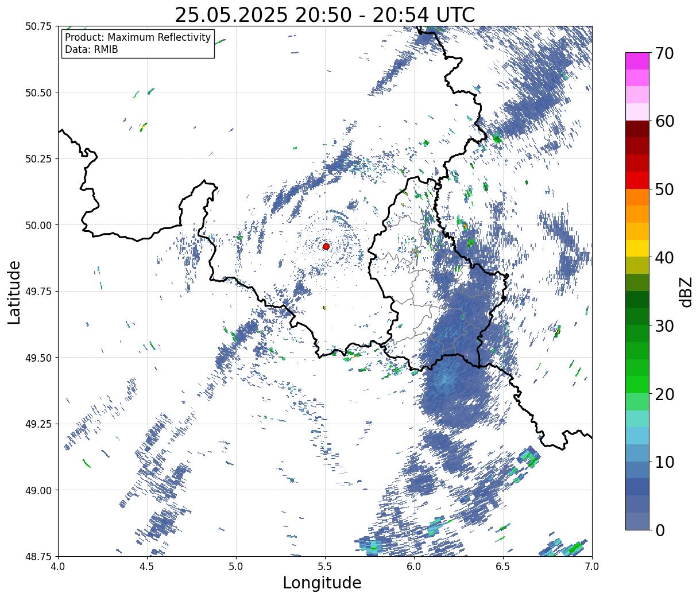
Task: Click the colorbar tick label '10'
Action: [x=664, y=462]
